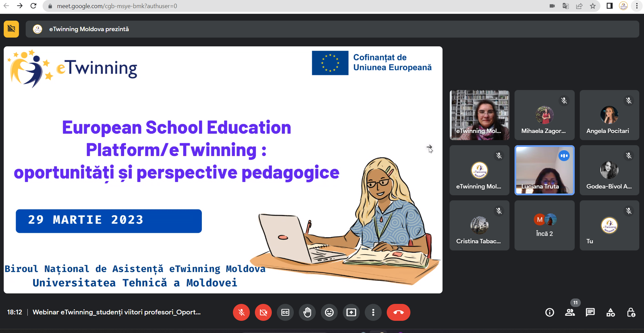Open the browser profile avatar
The width and height of the screenshot is (644, 333).
(623, 6)
